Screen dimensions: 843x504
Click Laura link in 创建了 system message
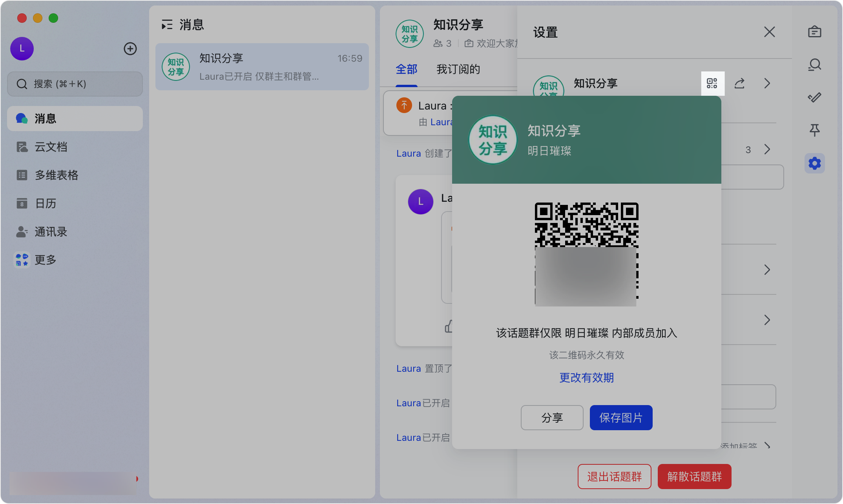pos(409,153)
